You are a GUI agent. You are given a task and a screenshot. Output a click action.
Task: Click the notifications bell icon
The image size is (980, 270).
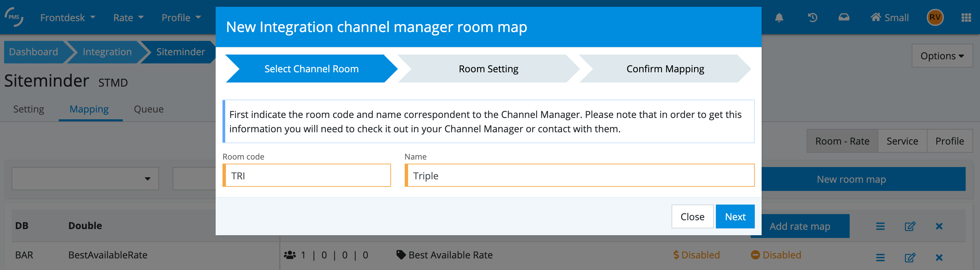[x=779, y=17]
